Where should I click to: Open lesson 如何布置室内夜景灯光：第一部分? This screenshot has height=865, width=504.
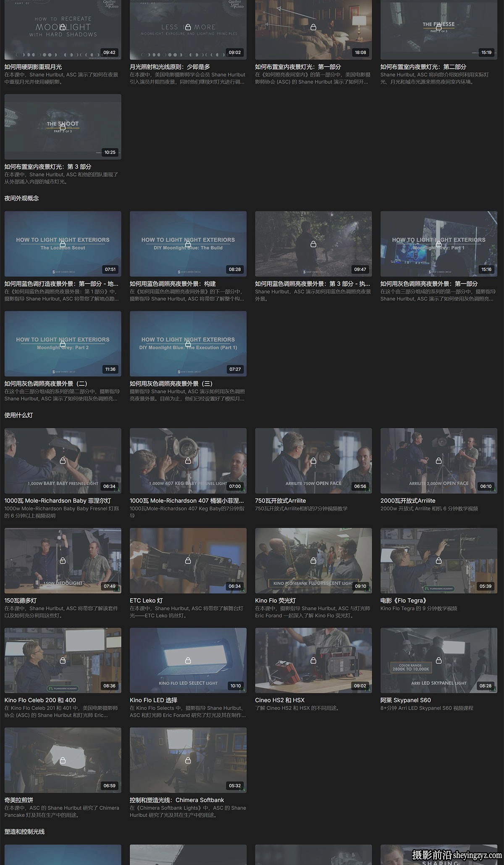pos(298,67)
